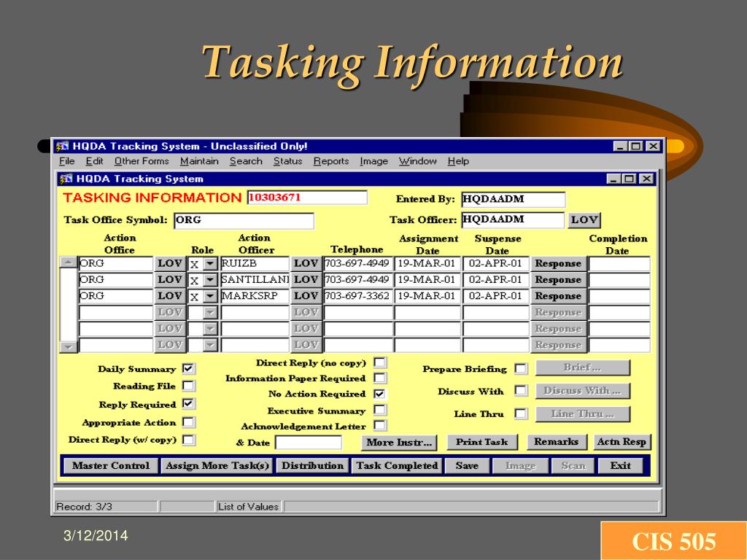747x560 pixels.
Task: Uncheck the Reply Required checkbox
Action: pyautogui.click(x=189, y=404)
